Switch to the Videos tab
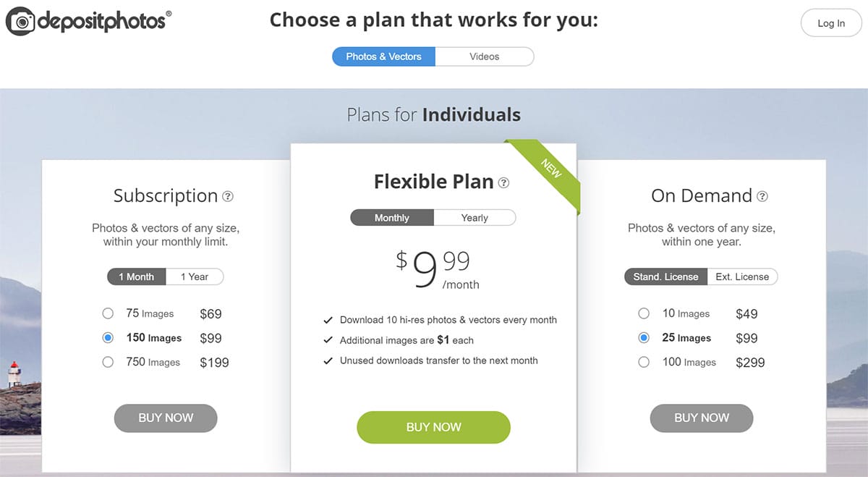The height and width of the screenshot is (477, 868). 484,56
